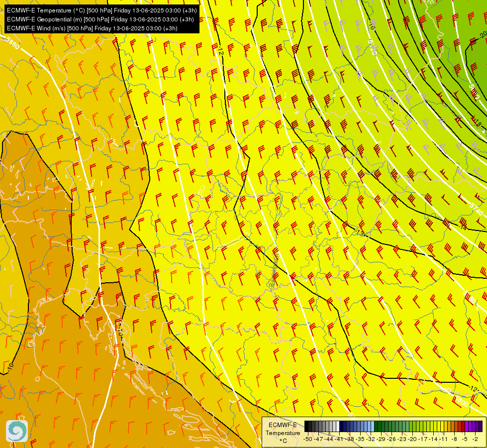Click the '-35' value on the legend
The width and height of the screenshot is (487, 448).
coord(360,439)
